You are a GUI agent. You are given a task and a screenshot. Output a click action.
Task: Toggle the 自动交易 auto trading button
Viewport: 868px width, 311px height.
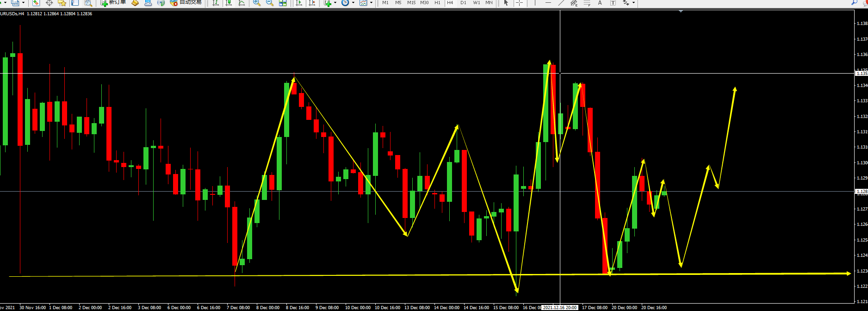(x=186, y=3)
